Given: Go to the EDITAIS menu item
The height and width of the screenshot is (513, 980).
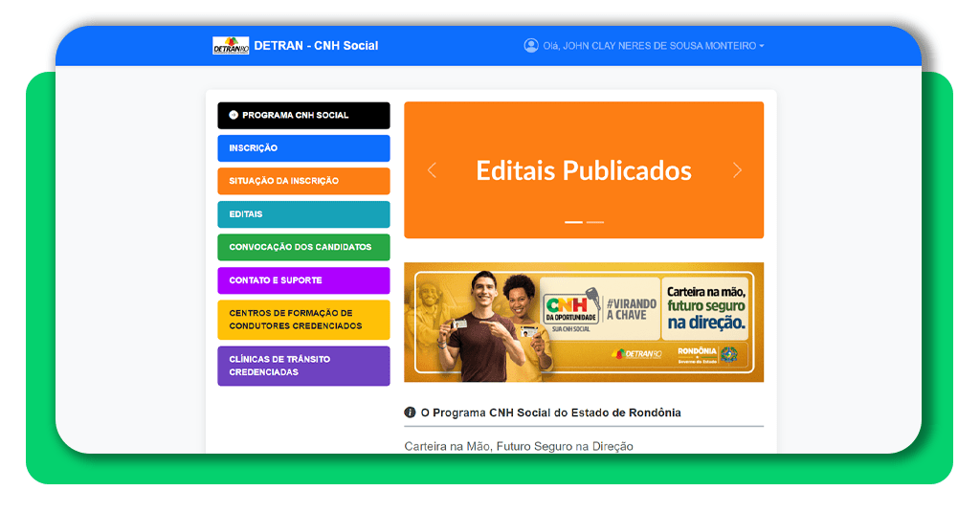Looking at the screenshot, I should point(303,214).
